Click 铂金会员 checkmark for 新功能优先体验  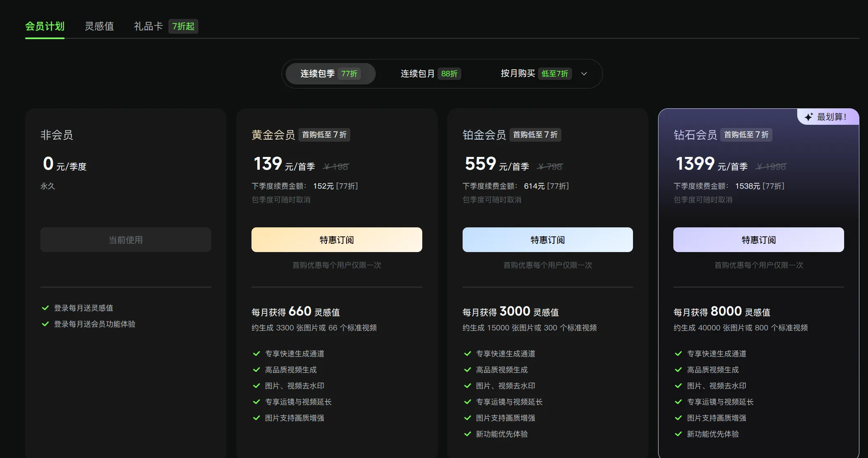pos(468,434)
